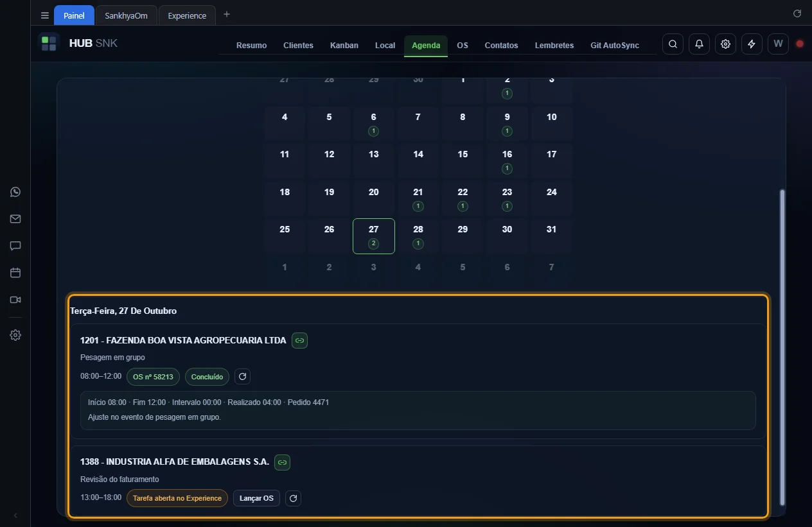Refresh the OS nº 58213 entry
Image resolution: width=812 pixels, height=527 pixels.
pos(242,377)
